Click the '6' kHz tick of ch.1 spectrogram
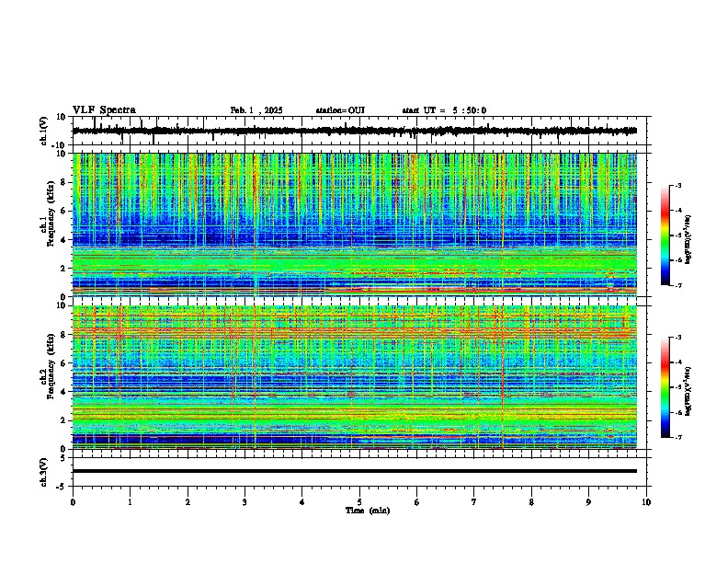 tap(64, 211)
